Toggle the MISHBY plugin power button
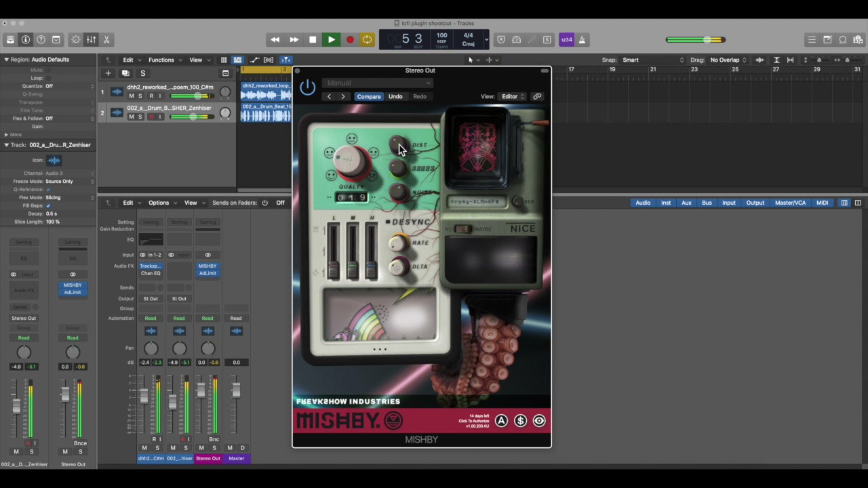Image resolution: width=868 pixels, height=488 pixels. 307,87
